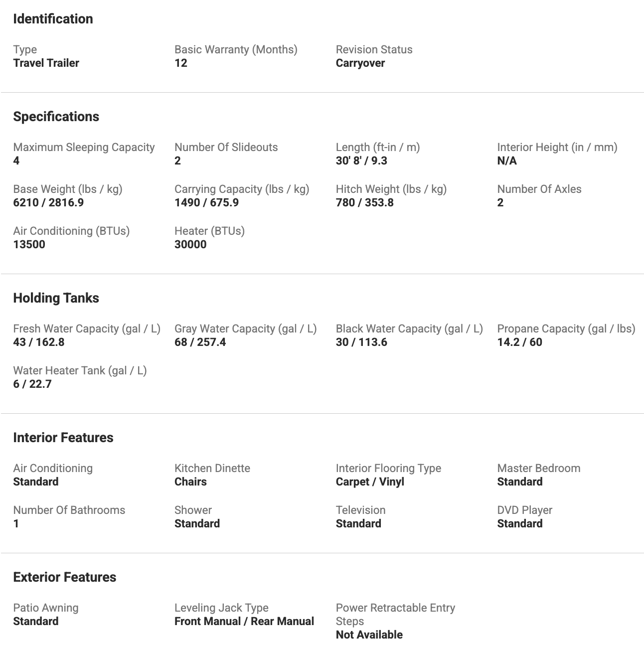Select the 30' 8' / 9.3 length value
The width and height of the screenshot is (644, 650).
[361, 161]
